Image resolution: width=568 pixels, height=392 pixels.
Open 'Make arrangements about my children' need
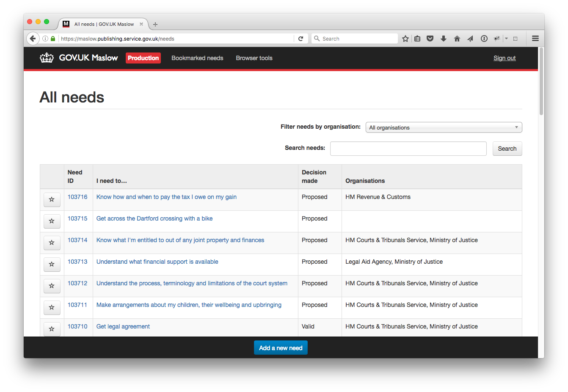point(189,305)
